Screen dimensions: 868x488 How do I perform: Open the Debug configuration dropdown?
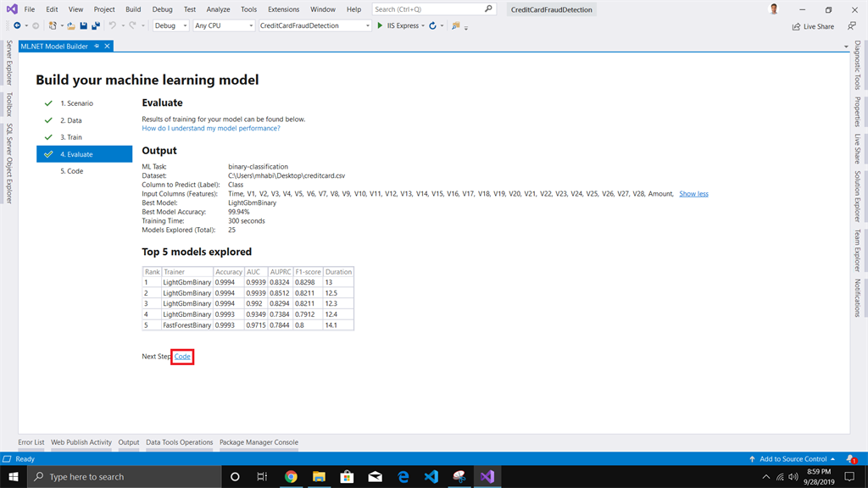pyautogui.click(x=170, y=25)
